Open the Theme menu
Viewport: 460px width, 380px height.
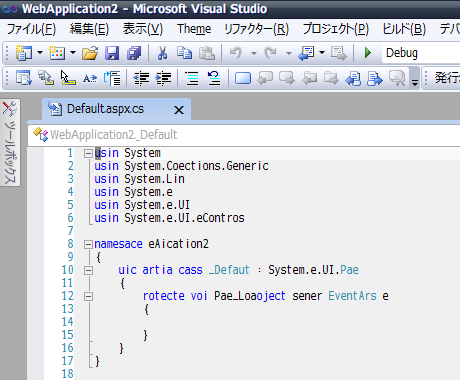pos(194,29)
